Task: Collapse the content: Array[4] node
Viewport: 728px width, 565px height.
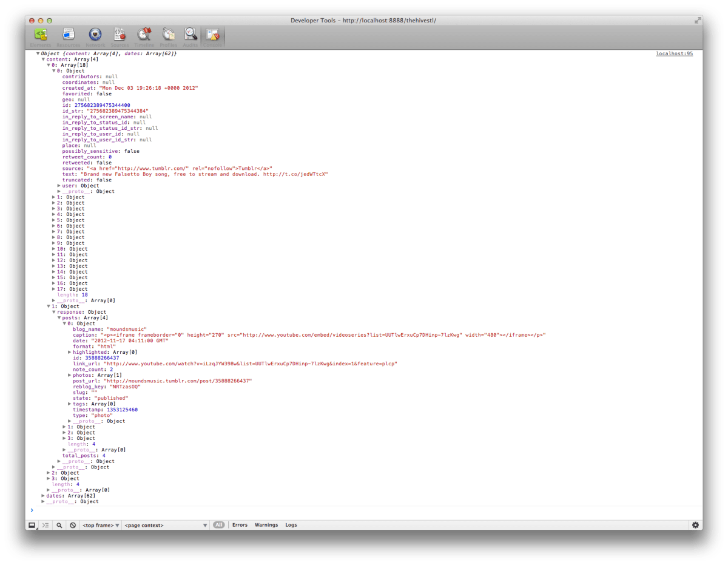Action: (43, 59)
